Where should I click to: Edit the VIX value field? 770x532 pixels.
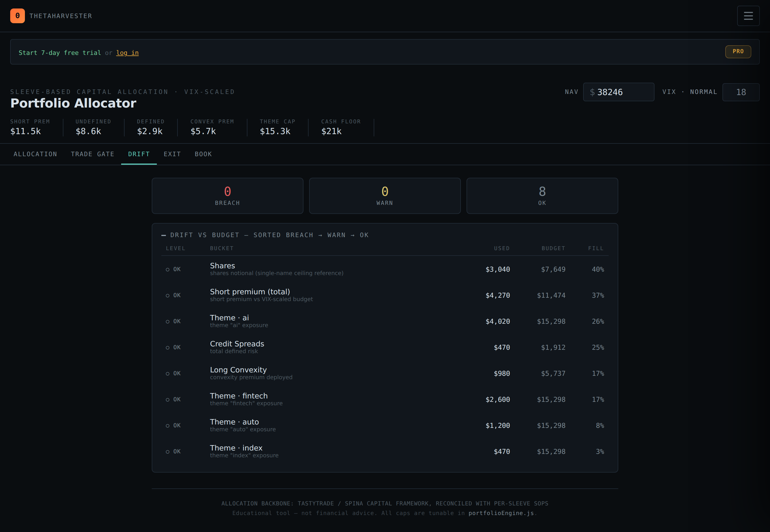pos(741,92)
